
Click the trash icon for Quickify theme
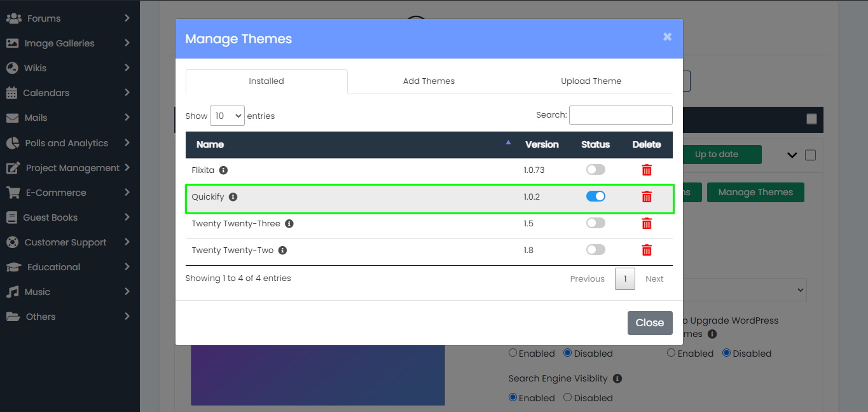(x=647, y=197)
